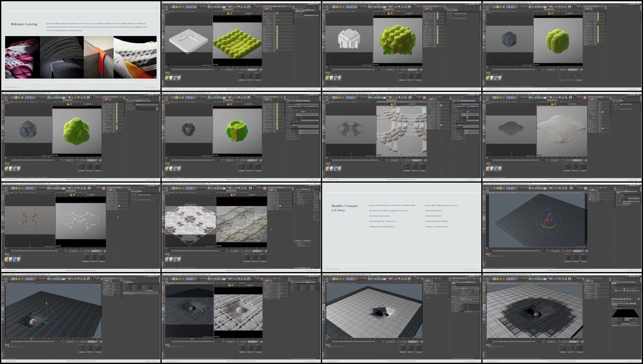643x364 pixels.
Task: Click the black material preview in last frame
Action: coord(625,313)
